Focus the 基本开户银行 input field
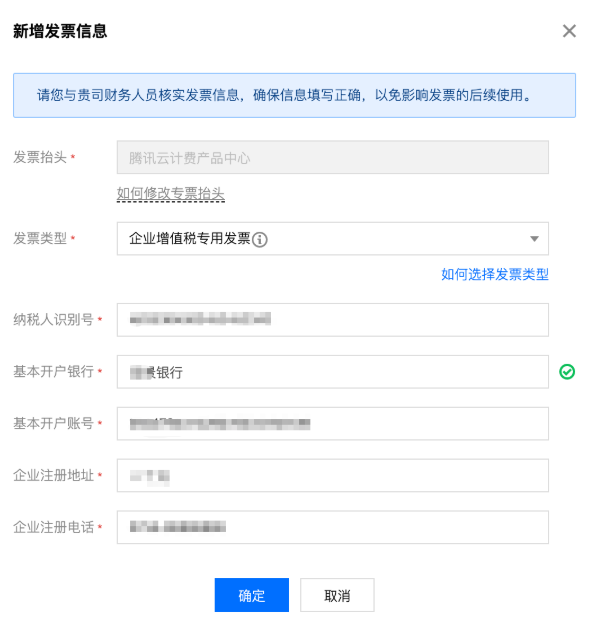This screenshot has height=618, width=595. coord(333,372)
